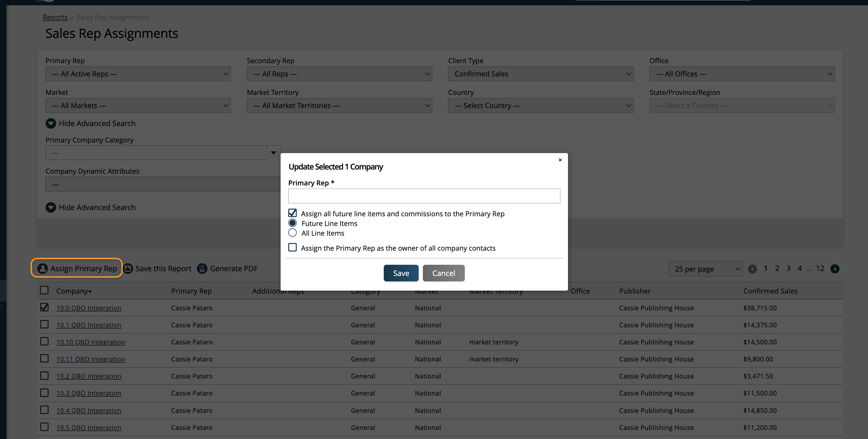Viewport: 868px width, 439px height.
Task: Tick the checkbox for 10.1 QBO Integration
Action: (44, 324)
